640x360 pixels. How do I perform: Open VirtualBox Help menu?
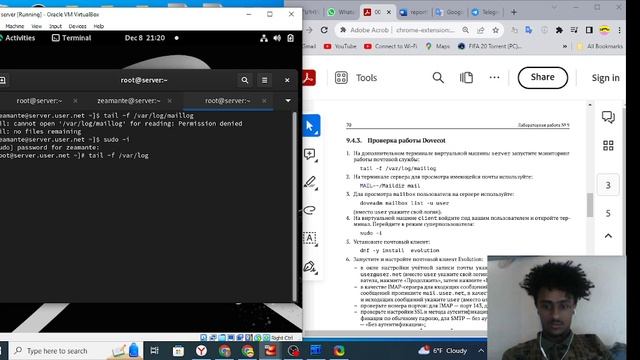point(99,26)
